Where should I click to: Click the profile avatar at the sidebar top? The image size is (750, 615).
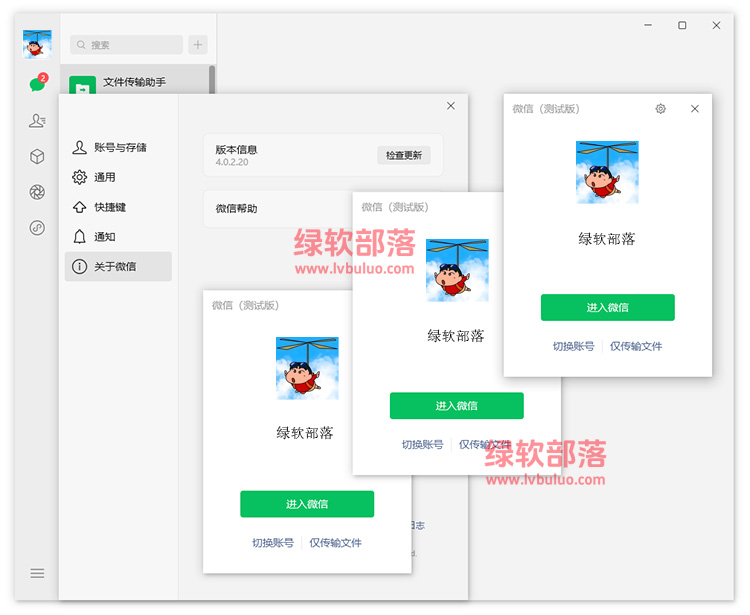click(x=37, y=44)
